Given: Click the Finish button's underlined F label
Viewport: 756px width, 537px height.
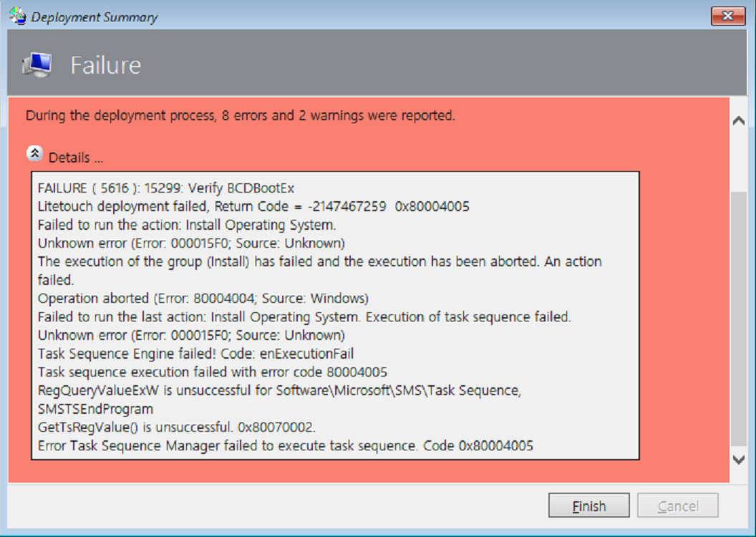Looking at the screenshot, I should (578, 505).
